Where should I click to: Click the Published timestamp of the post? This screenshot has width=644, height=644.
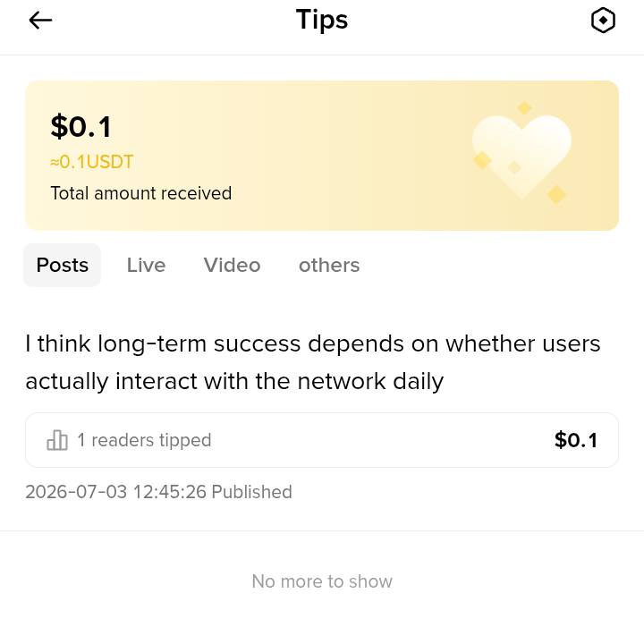click(x=158, y=492)
